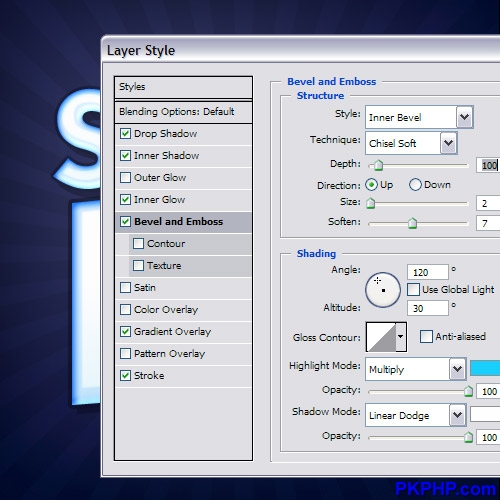Enable the Contour sub-option checkbox
This screenshot has width=500, height=500.
(x=138, y=244)
